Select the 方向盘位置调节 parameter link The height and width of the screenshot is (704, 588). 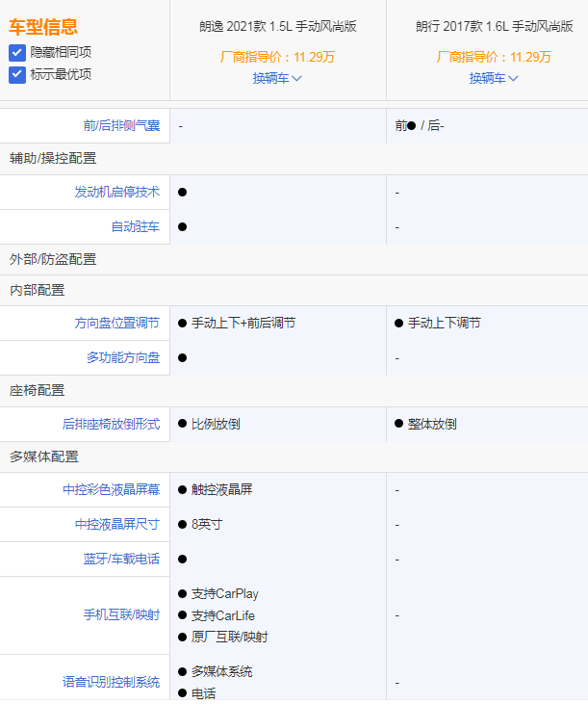(117, 323)
